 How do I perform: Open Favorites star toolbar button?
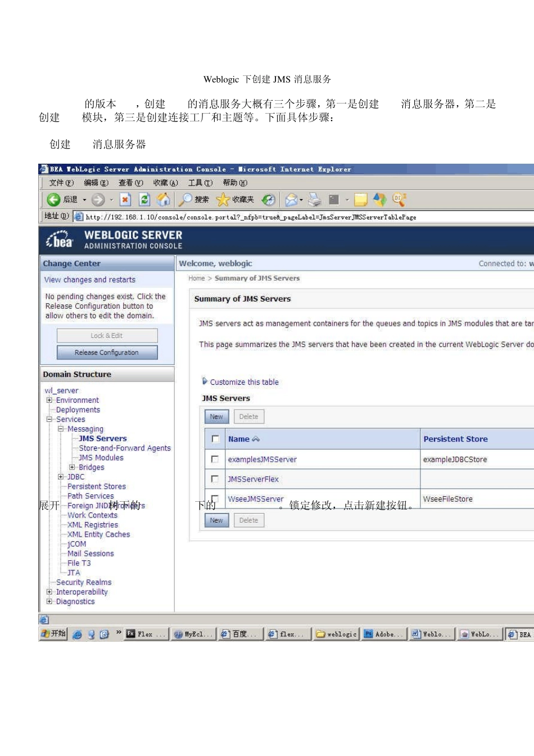coord(236,200)
